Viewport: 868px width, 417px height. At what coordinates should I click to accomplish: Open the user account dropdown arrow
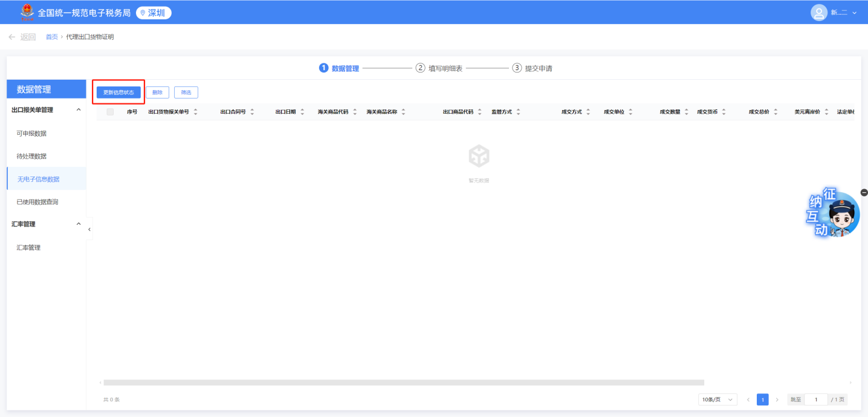point(854,13)
